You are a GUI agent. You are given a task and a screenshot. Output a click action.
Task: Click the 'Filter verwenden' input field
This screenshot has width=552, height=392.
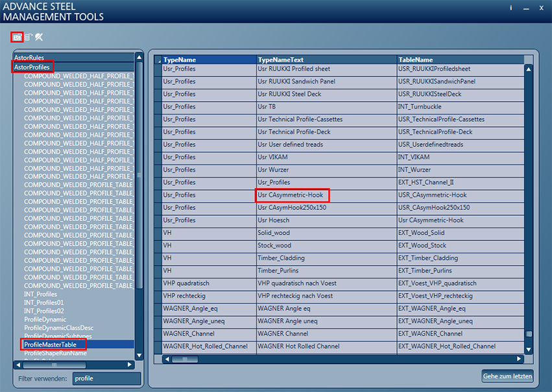pos(106,378)
